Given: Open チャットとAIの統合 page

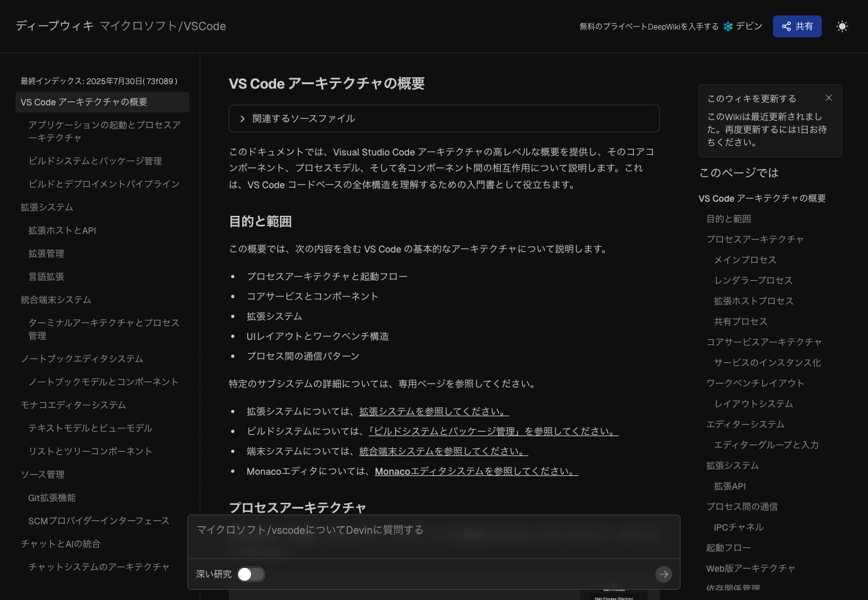Looking at the screenshot, I should pos(60,543).
